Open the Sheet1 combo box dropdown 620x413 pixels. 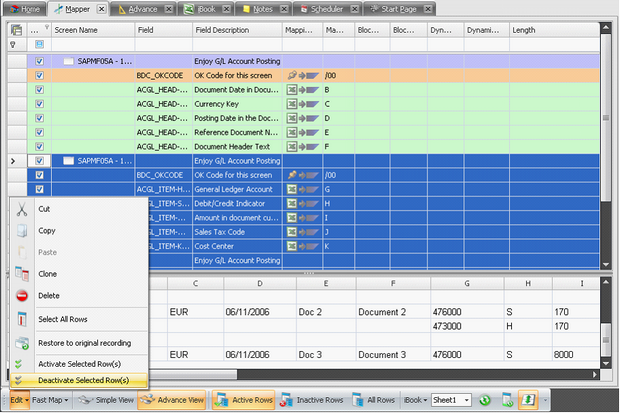coord(465,400)
